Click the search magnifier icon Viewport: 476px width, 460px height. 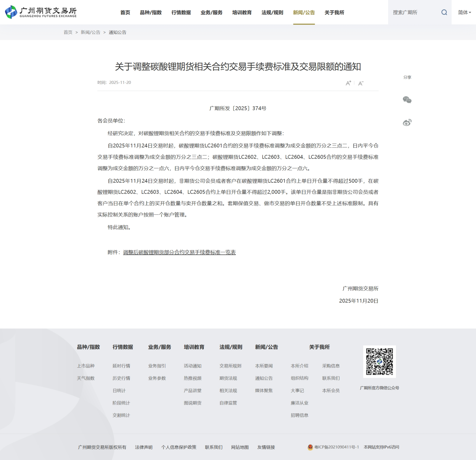click(444, 12)
